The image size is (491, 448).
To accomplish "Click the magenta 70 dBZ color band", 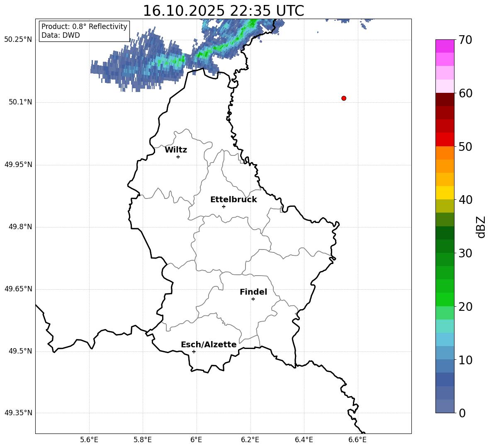I will pos(445,46).
